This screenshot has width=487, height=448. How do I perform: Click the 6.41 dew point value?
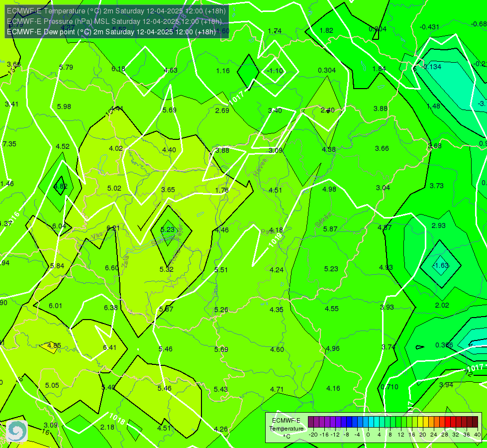tap(109, 347)
